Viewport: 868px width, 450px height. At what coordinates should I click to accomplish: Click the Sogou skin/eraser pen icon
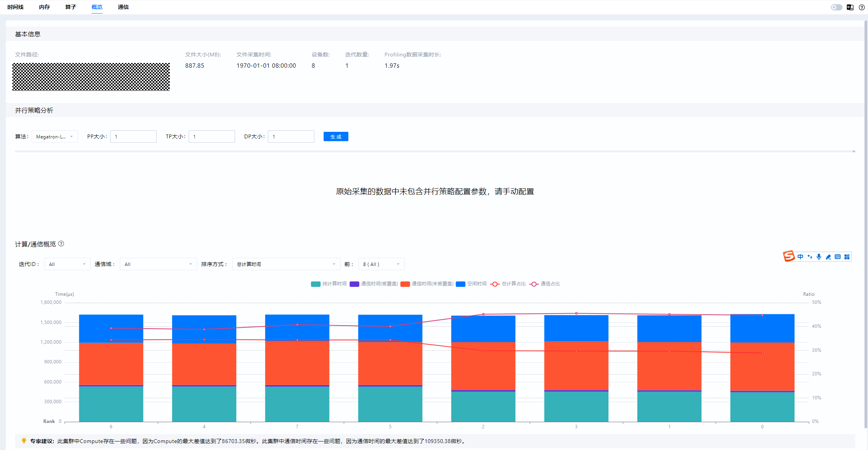828,257
